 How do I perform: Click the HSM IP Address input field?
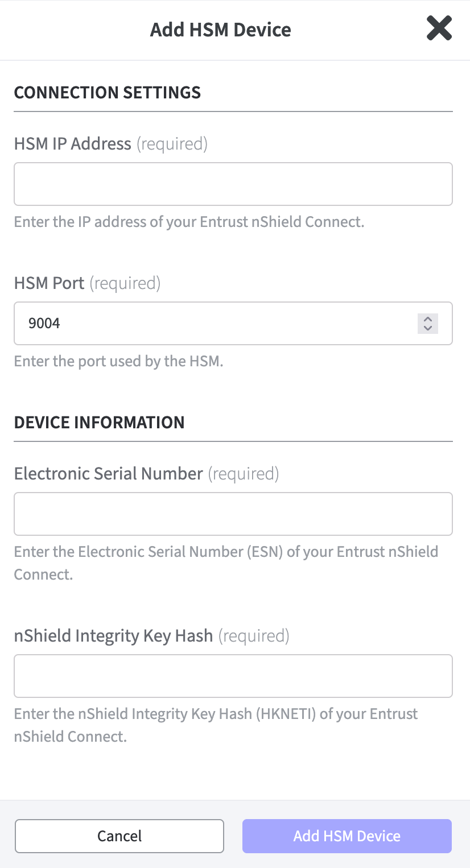tap(233, 184)
